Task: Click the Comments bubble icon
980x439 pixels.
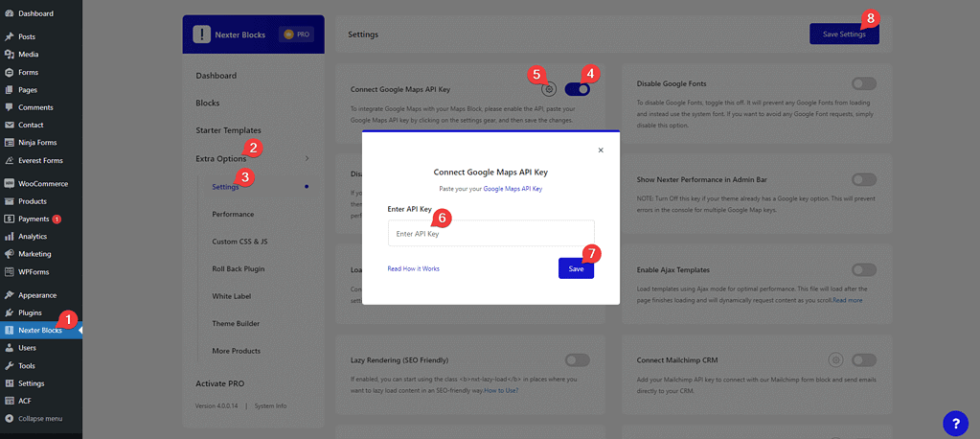Action: (x=10, y=107)
